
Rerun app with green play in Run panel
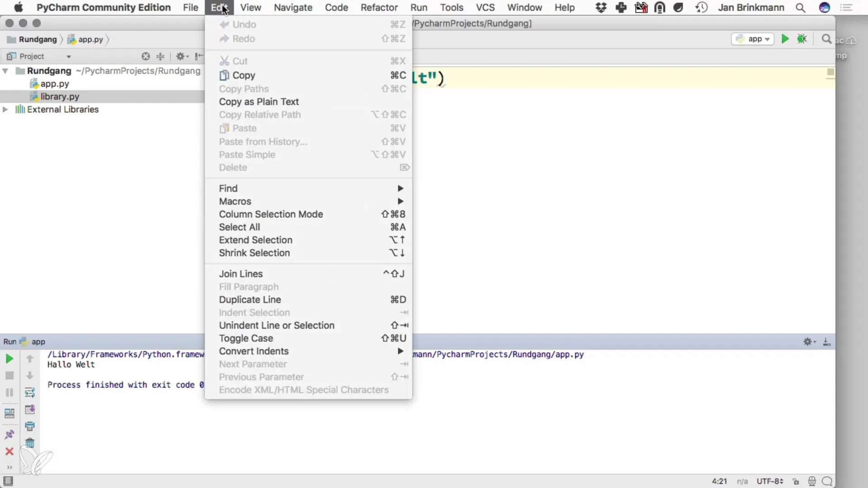9,359
